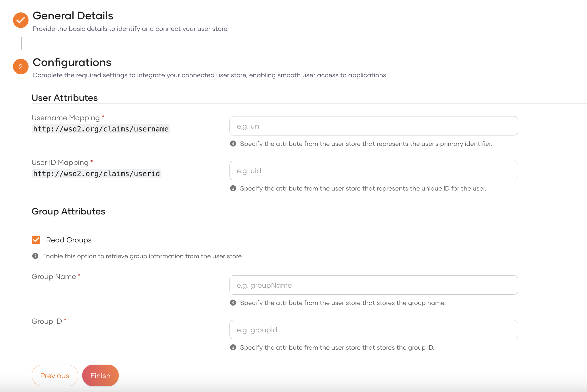Click the Group ID input field
Screen dimensions: 587x392
pos(374,330)
